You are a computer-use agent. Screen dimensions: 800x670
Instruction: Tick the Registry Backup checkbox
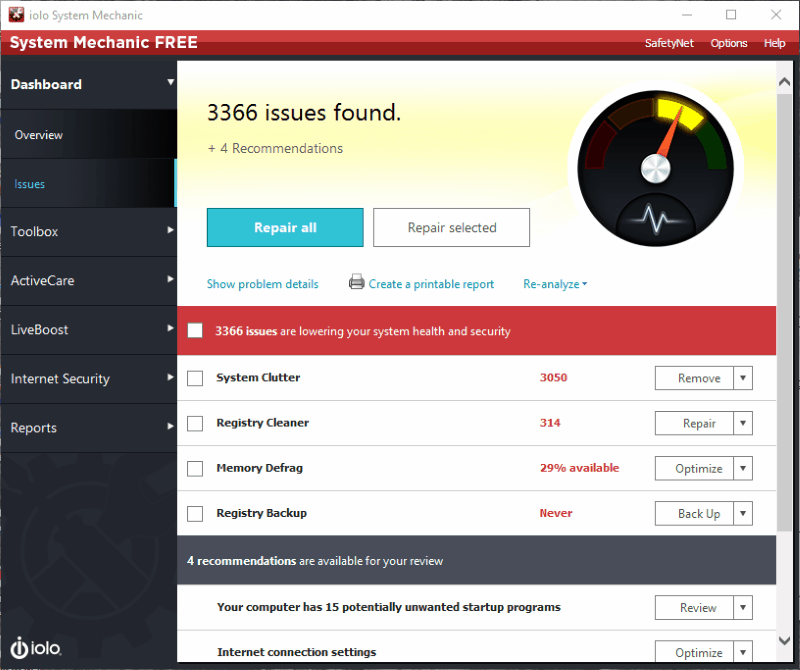pos(195,513)
